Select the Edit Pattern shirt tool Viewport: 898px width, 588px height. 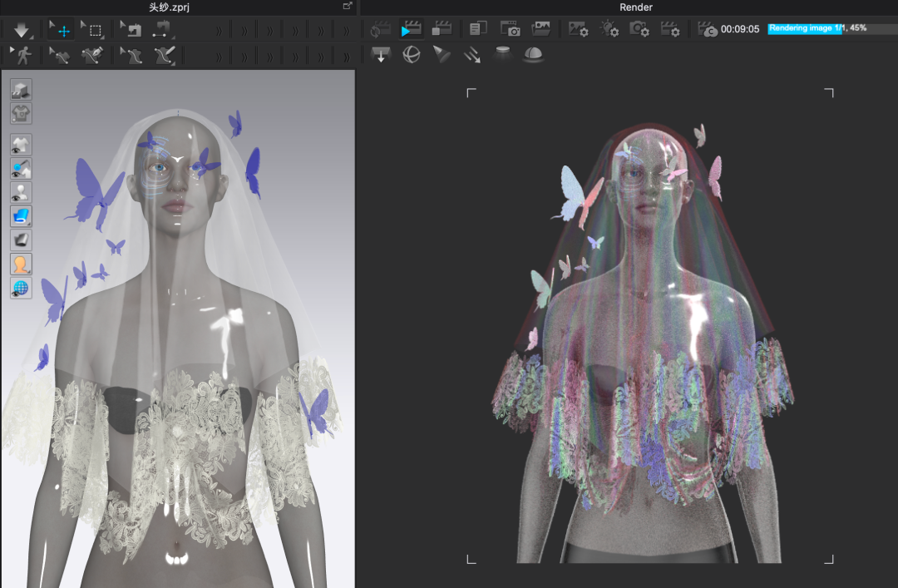(60, 56)
